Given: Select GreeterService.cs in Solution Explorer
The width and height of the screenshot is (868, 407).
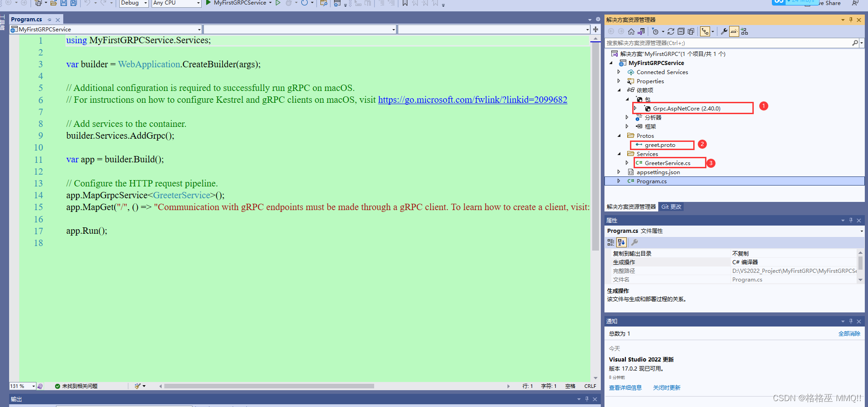Looking at the screenshot, I should coord(667,163).
